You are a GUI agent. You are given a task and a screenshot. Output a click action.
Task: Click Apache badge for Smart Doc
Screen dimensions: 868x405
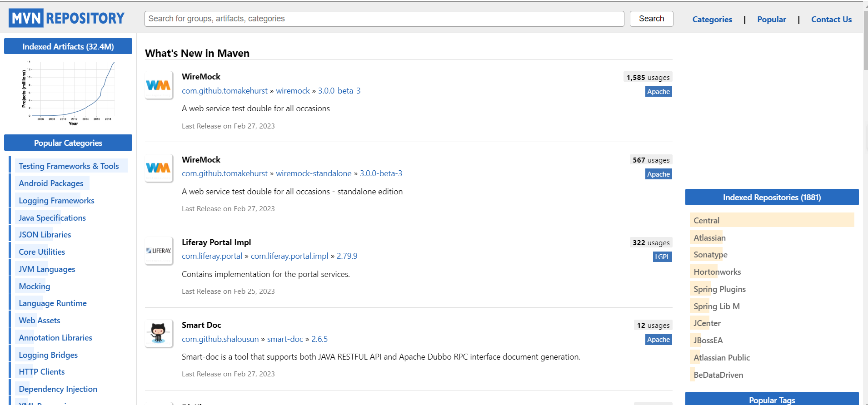[x=658, y=339]
